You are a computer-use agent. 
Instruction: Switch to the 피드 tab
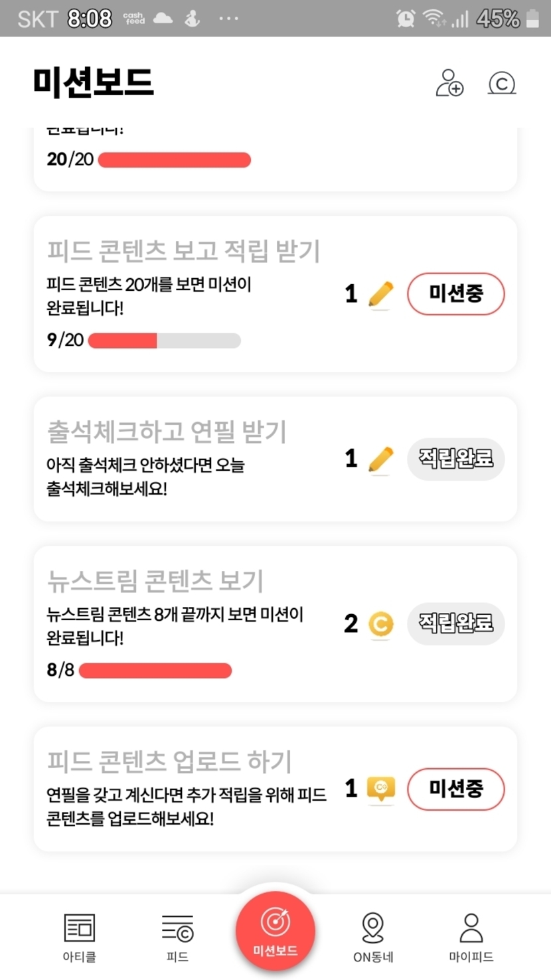coord(177,937)
